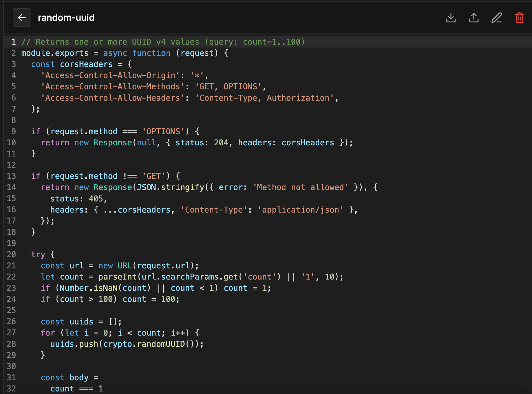This screenshot has width=532, height=394.
Task: Click the try keyword on line 20
Action: (x=38, y=254)
